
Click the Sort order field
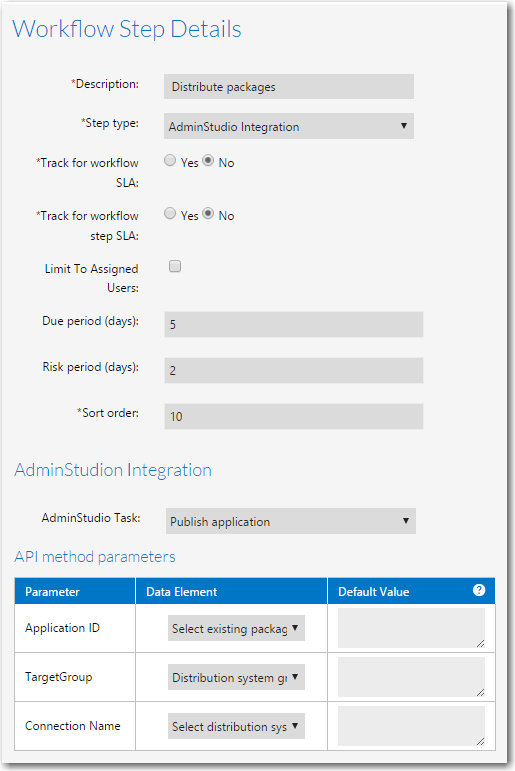click(x=294, y=416)
